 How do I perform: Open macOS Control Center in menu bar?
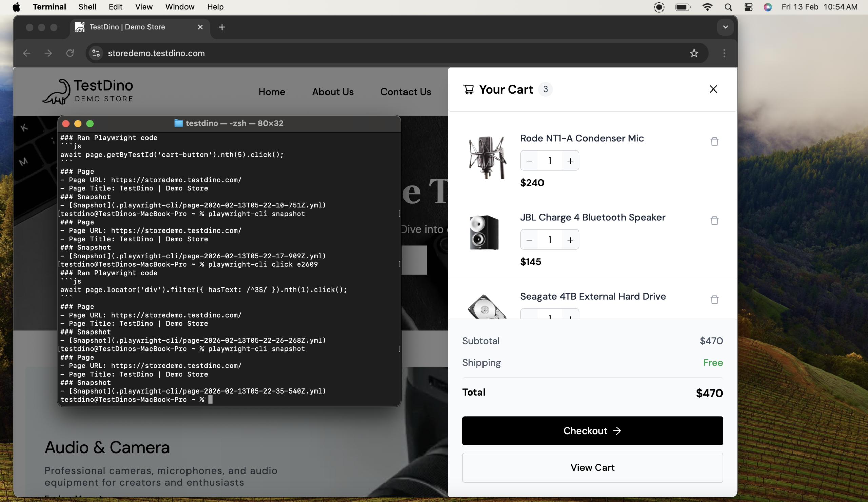coord(748,7)
